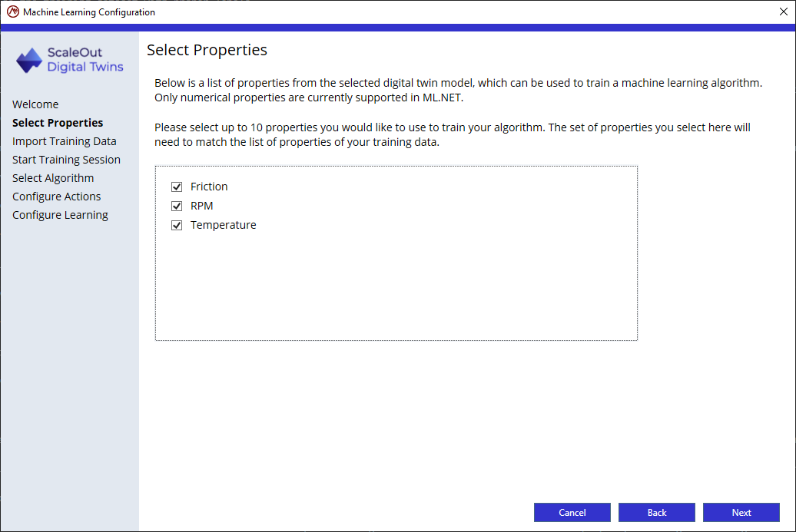Screen dimensions: 796x532
Task: Deselect the Temperature property checkbox
Action: click(177, 225)
